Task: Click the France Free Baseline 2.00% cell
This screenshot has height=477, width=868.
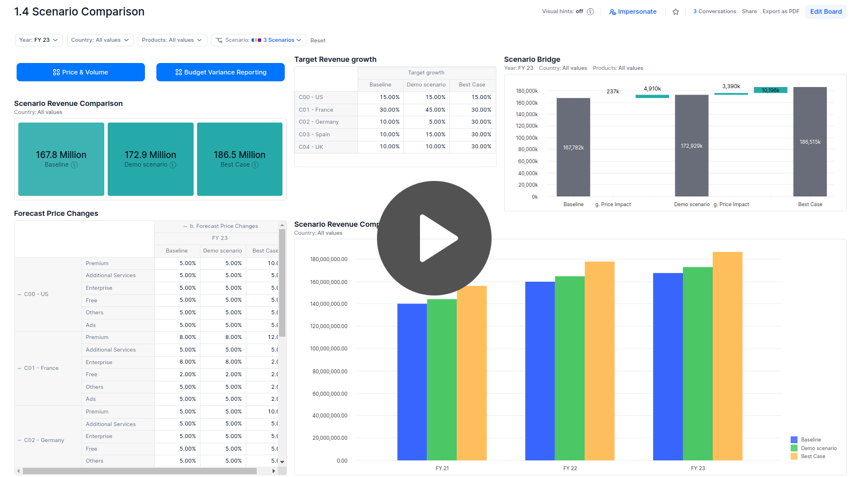Action: 178,374
